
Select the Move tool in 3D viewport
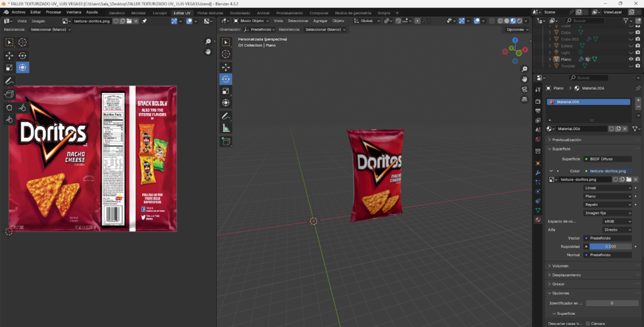(226, 67)
